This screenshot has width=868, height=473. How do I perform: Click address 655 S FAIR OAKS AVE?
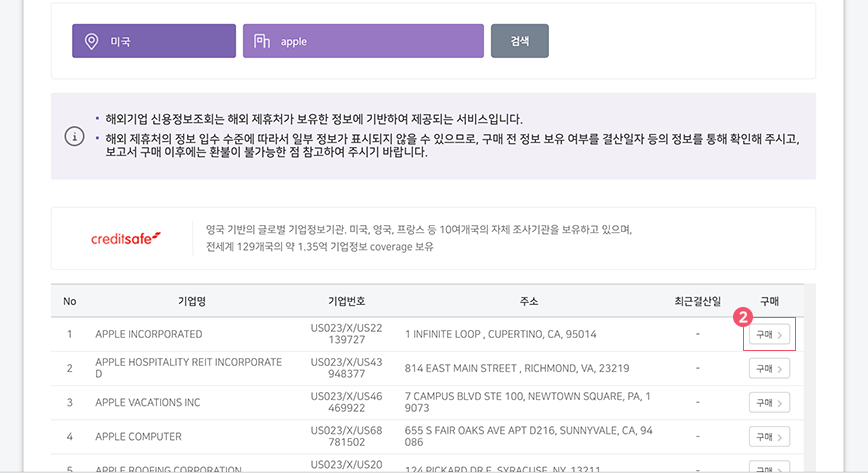click(x=529, y=436)
